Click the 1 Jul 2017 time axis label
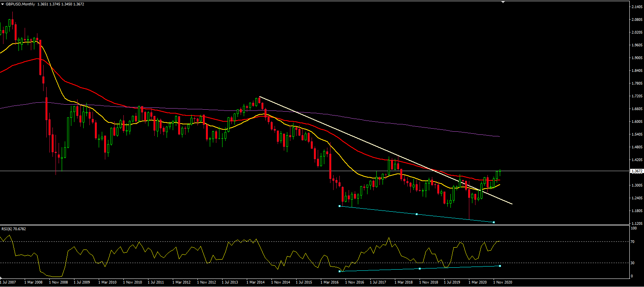644x287 pixels. tap(378, 282)
